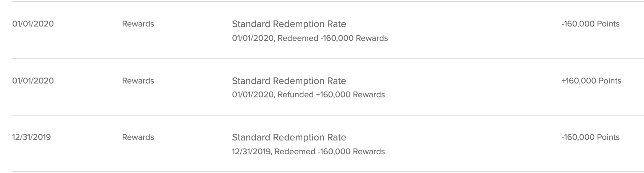Select the +160,000 Points amount
This screenshot has height=173, width=644.
point(591,81)
